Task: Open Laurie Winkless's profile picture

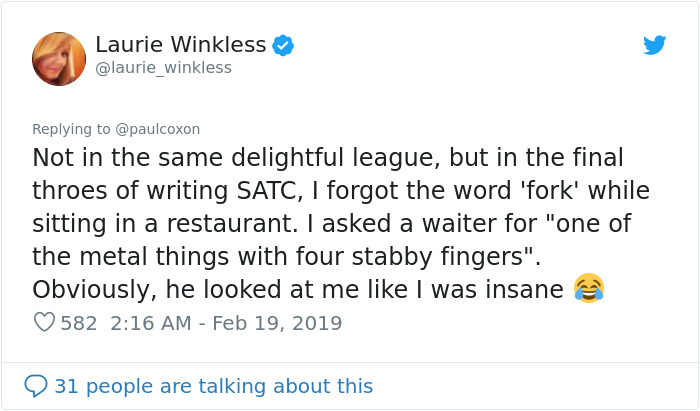Action: point(59,58)
